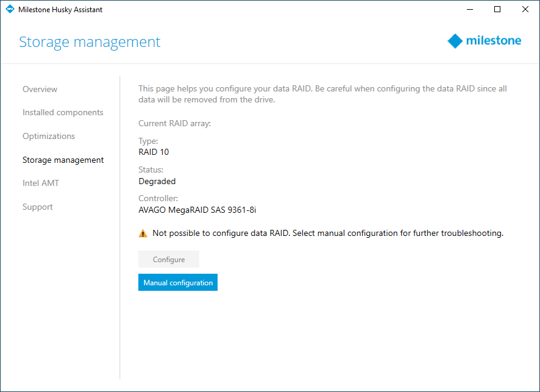Go to Installed components in the sidebar
The height and width of the screenshot is (392, 540).
tap(63, 113)
